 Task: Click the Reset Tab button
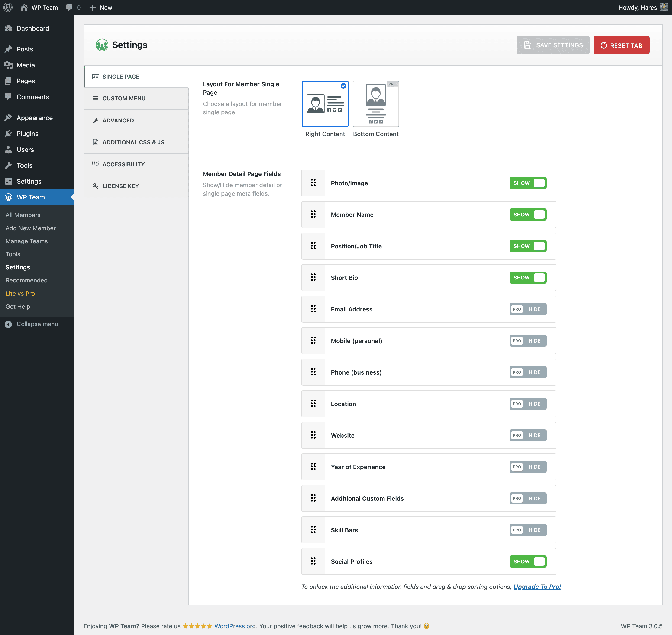tap(621, 45)
